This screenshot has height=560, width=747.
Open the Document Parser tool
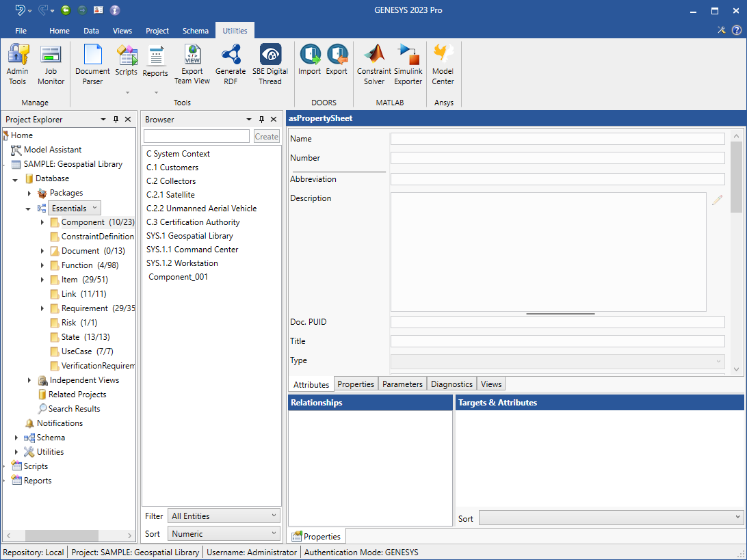point(92,65)
